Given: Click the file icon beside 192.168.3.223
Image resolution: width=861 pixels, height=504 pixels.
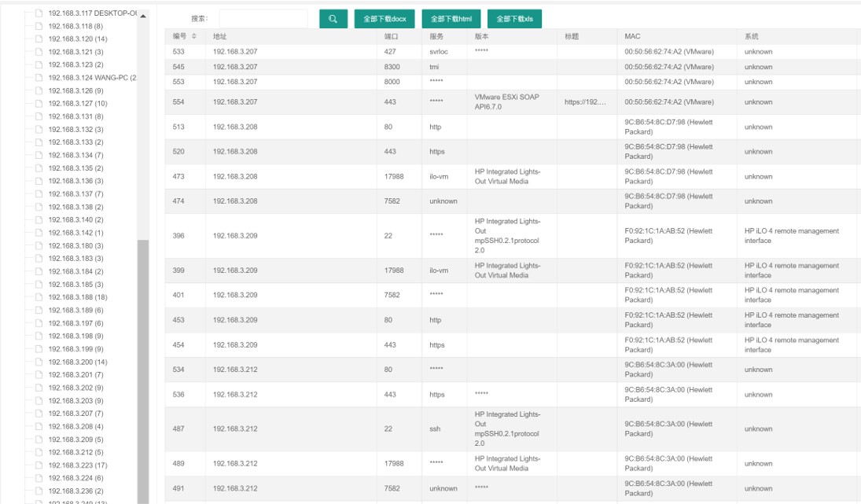Looking at the screenshot, I should 39,465.
